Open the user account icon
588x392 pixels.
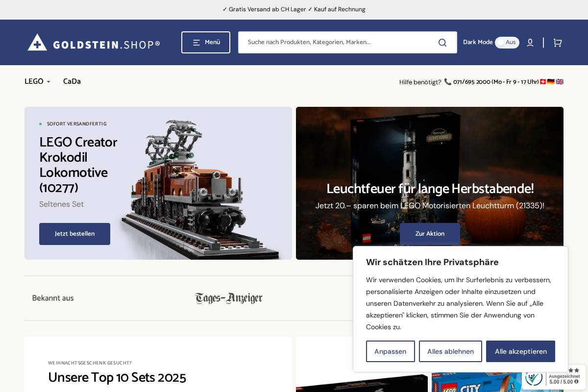point(530,42)
